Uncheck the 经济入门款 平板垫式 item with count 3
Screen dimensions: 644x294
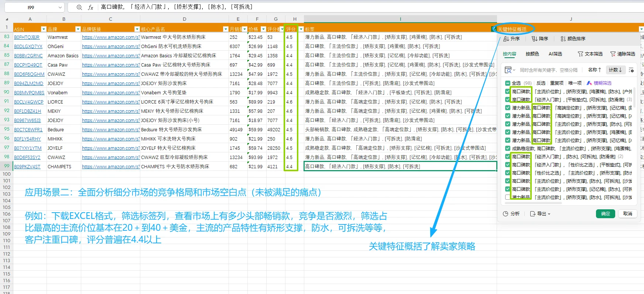click(x=508, y=99)
